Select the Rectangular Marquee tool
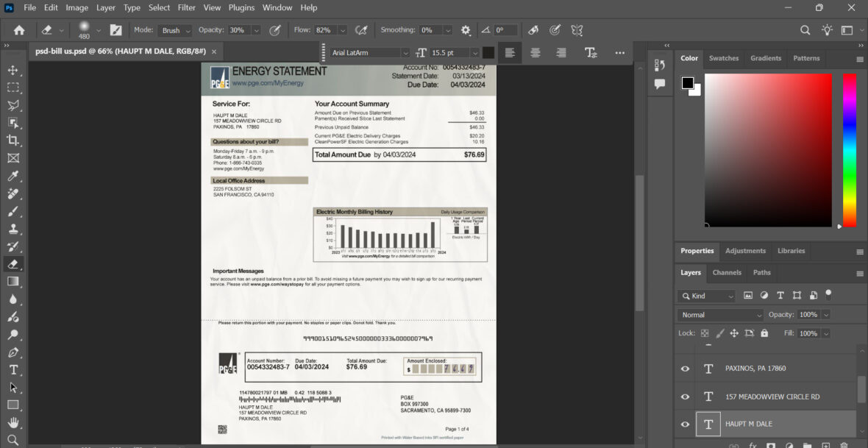Viewport: 868px width, 448px height. [x=13, y=88]
